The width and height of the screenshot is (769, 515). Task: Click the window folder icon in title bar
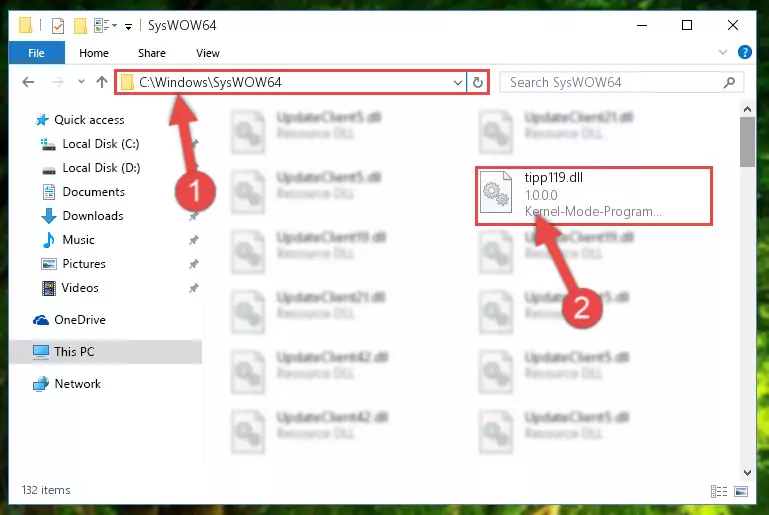tap(26, 25)
